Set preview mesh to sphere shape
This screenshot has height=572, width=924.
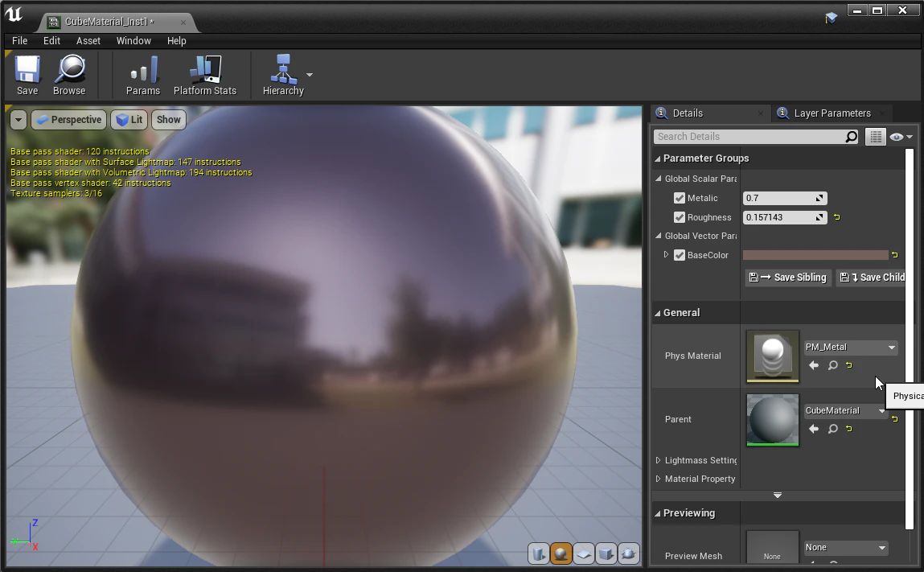pos(561,553)
